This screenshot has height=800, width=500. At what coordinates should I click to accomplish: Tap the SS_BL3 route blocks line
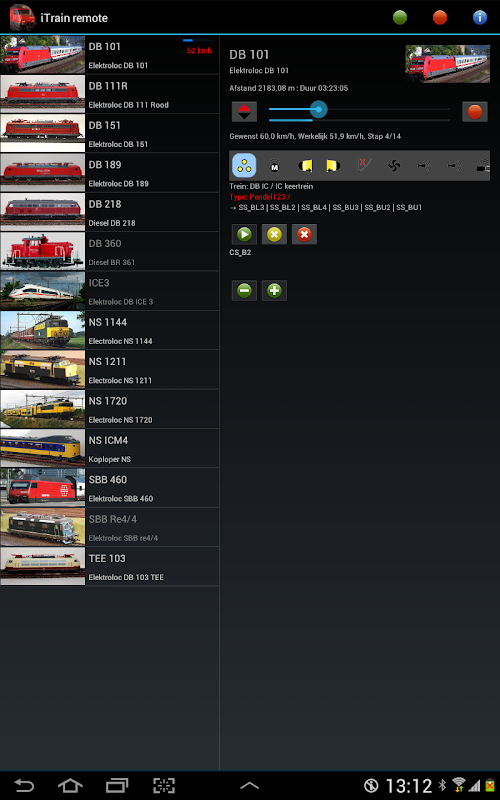click(x=326, y=208)
